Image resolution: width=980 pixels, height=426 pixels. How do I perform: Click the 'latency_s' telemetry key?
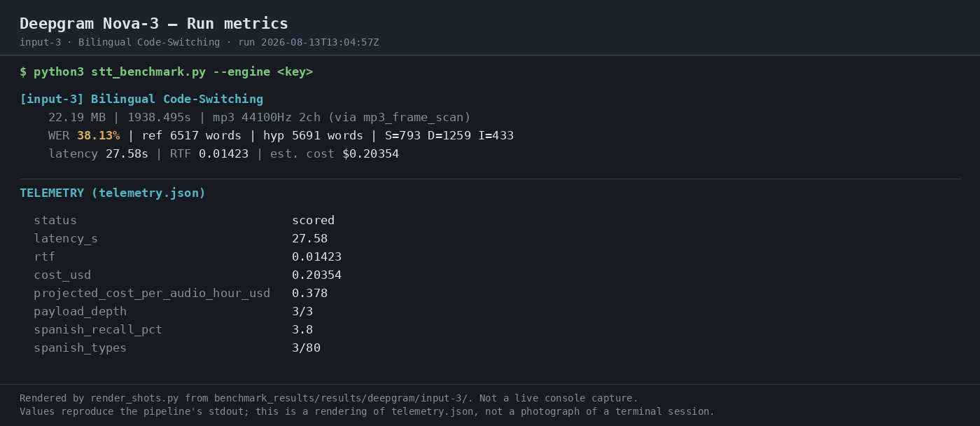tap(66, 239)
